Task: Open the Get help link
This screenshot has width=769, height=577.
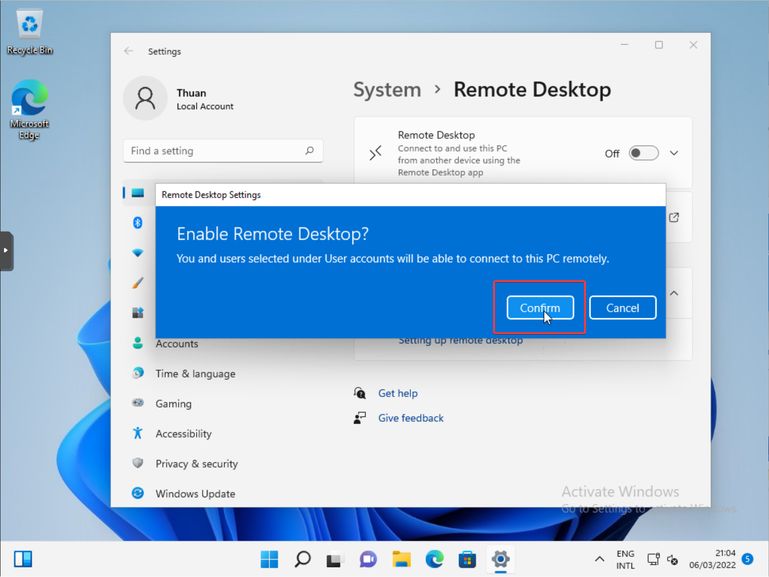Action: click(397, 393)
